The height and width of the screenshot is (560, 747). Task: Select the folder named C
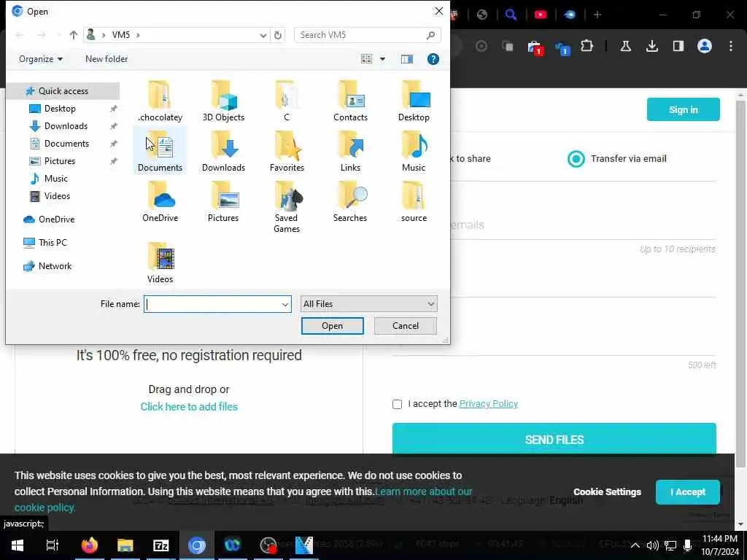click(x=286, y=101)
